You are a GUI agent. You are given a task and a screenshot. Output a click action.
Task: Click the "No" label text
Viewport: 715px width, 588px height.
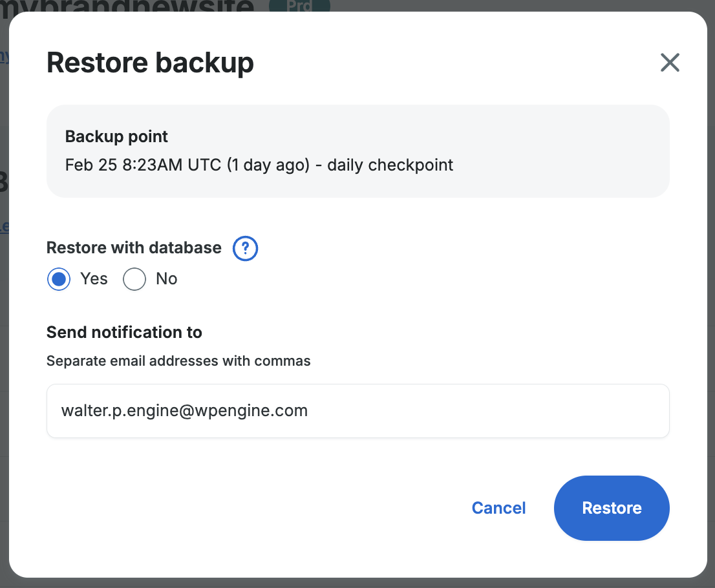(x=166, y=279)
